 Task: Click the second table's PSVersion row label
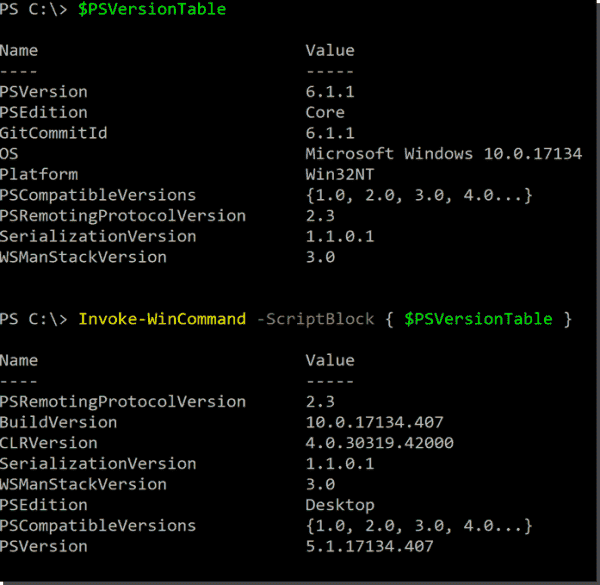[x=44, y=546]
